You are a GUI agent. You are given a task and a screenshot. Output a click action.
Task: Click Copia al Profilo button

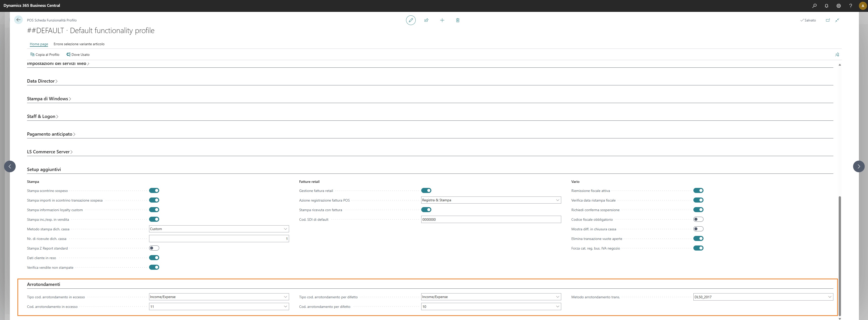(x=45, y=55)
